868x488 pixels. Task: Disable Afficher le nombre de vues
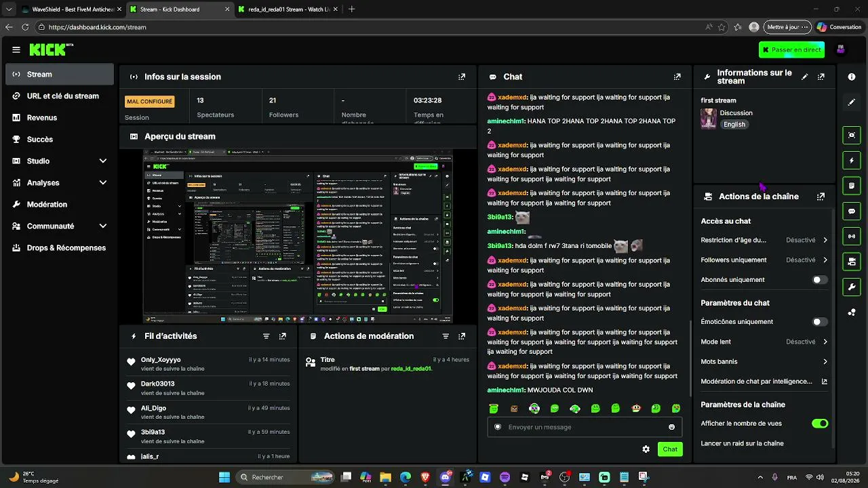coord(820,424)
